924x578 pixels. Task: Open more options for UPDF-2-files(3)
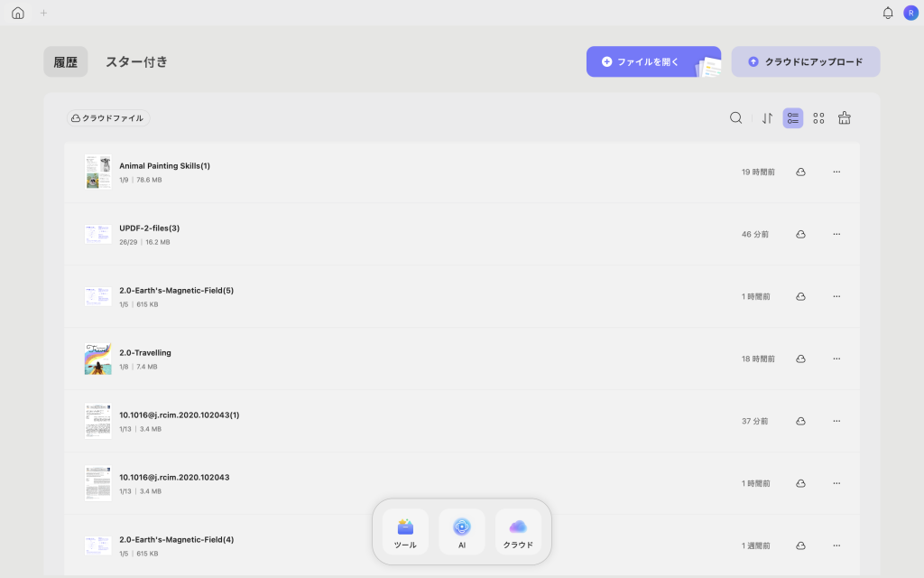(x=836, y=234)
